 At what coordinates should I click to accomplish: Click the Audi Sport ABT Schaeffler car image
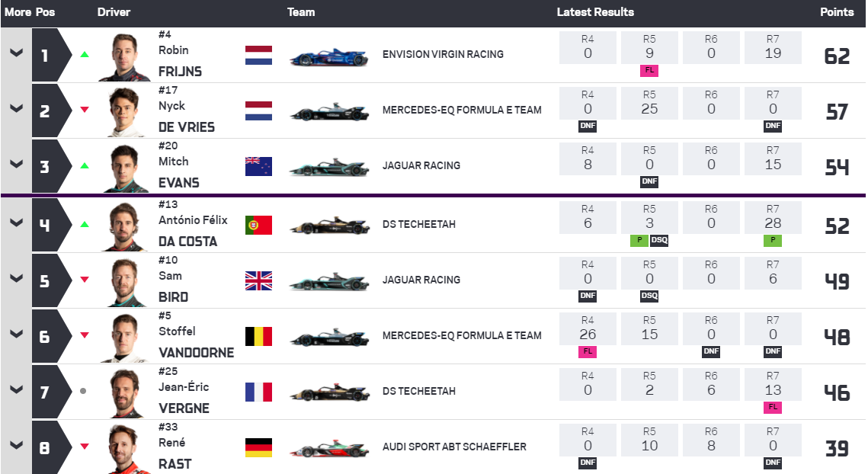[x=328, y=447]
